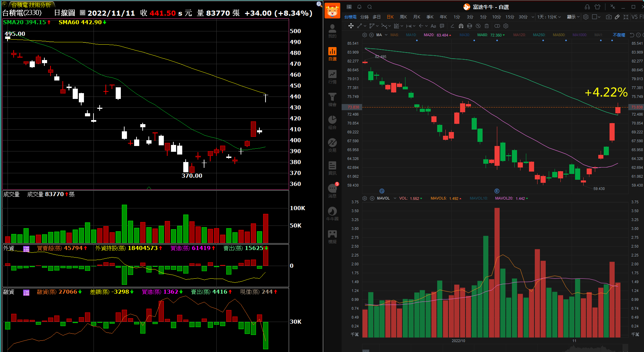Select the comment bubble annotation tool

point(442,26)
